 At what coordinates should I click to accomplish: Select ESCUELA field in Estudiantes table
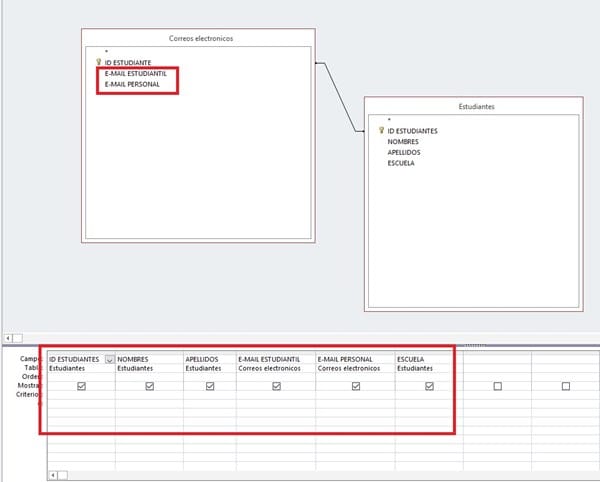pos(401,163)
